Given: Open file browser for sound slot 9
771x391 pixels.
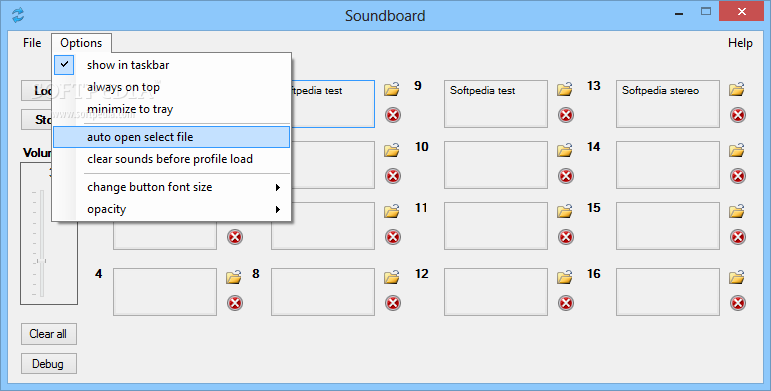Looking at the screenshot, I should click(x=564, y=90).
